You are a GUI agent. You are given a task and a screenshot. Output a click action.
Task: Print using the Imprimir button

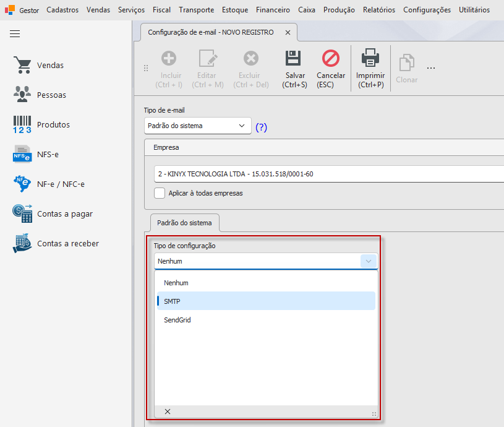pyautogui.click(x=370, y=69)
